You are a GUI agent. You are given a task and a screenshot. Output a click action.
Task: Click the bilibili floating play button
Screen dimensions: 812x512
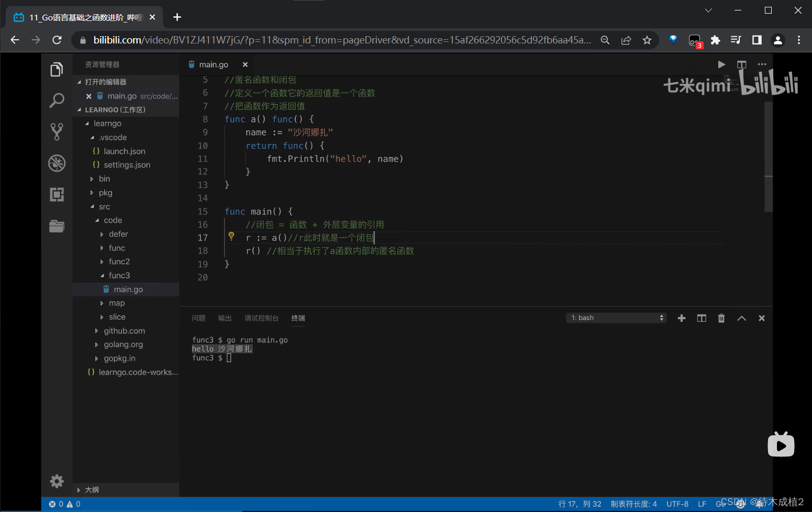pyautogui.click(x=781, y=445)
